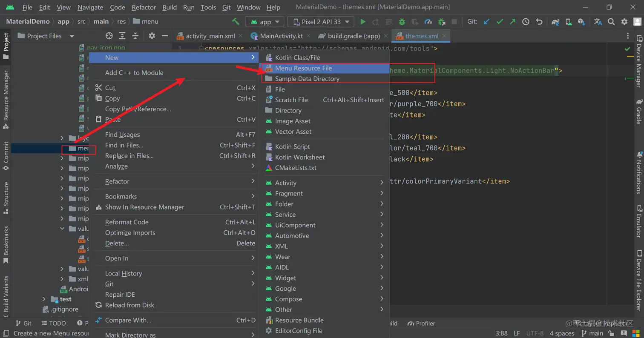Click the user account avatar icon
The height and width of the screenshot is (338, 644).
[x=637, y=22]
